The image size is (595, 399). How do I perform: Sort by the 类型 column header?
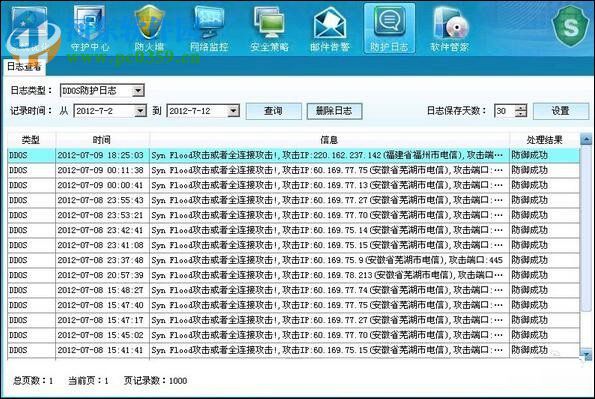tap(31, 140)
